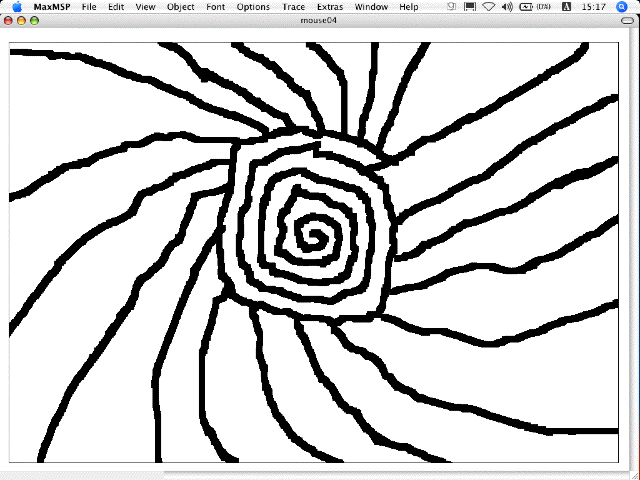Zoom the mouse04 window with green button

(34, 20)
